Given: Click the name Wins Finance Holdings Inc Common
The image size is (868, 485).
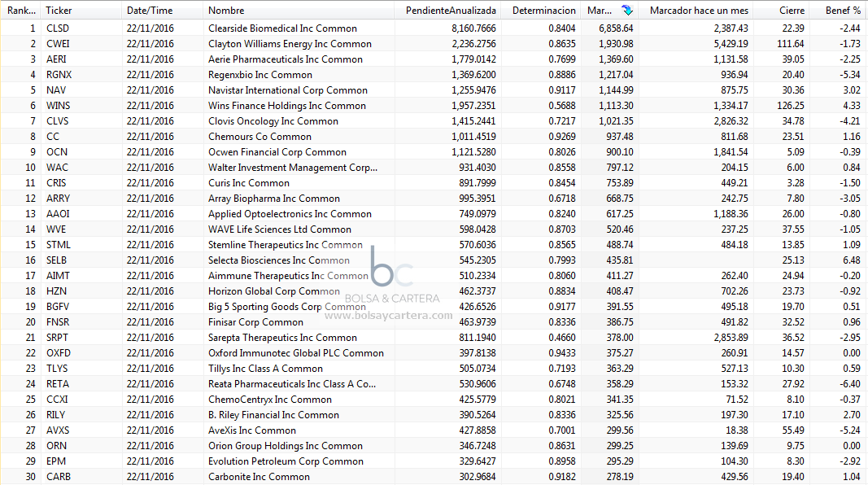Looking at the screenshot, I should tap(286, 106).
